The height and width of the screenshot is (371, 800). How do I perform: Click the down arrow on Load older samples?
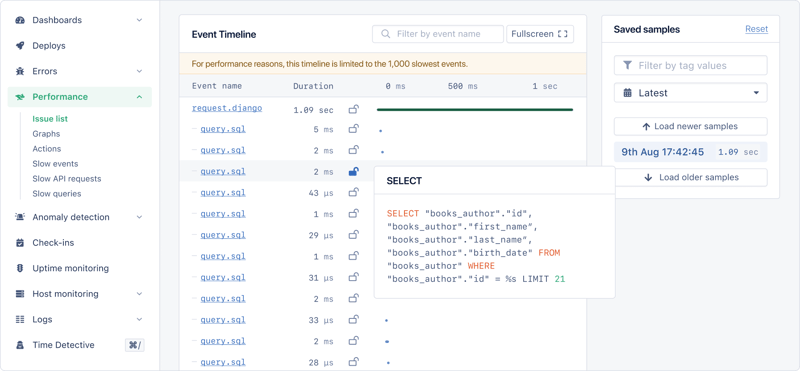648,178
